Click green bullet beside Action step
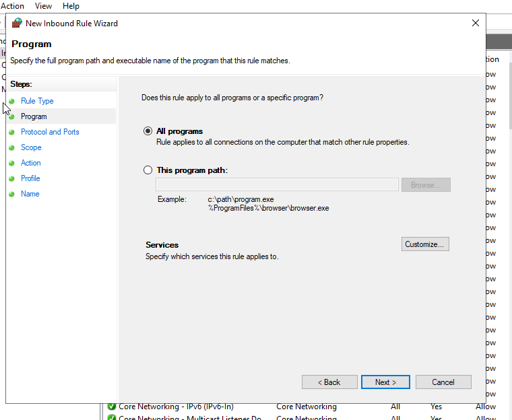The width and height of the screenshot is (512, 420). (11, 163)
